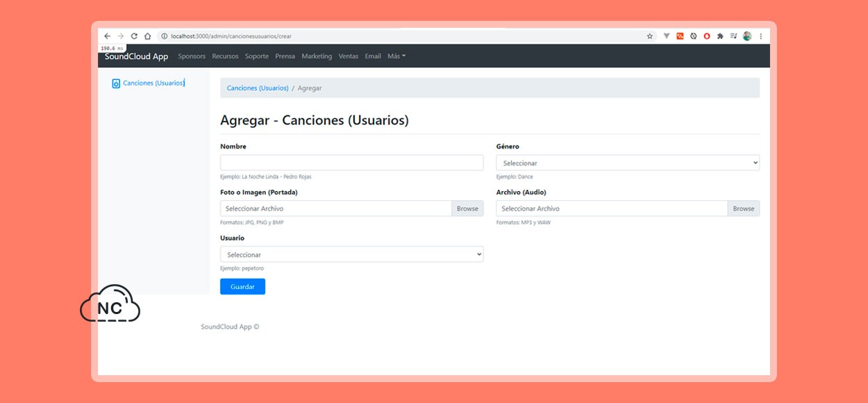Click the Archivo (Audio) file field
868x403 pixels.
pyautogui.click(x=612, y=208)
